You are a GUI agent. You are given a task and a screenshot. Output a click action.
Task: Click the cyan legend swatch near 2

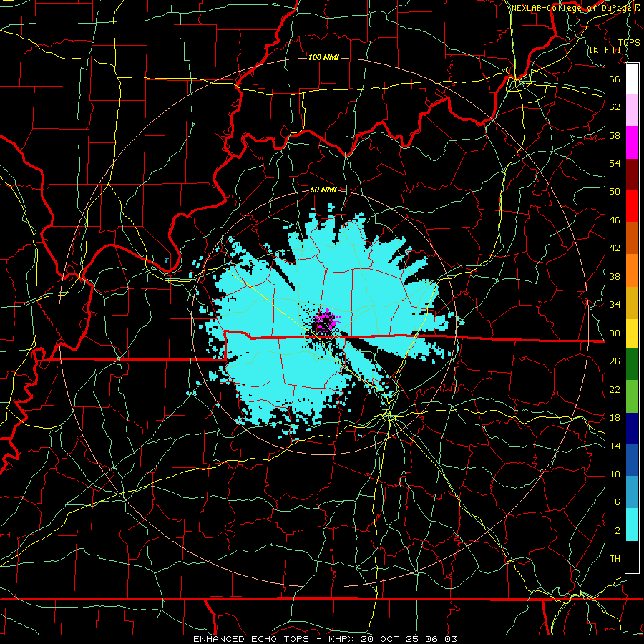pos(632,525)
